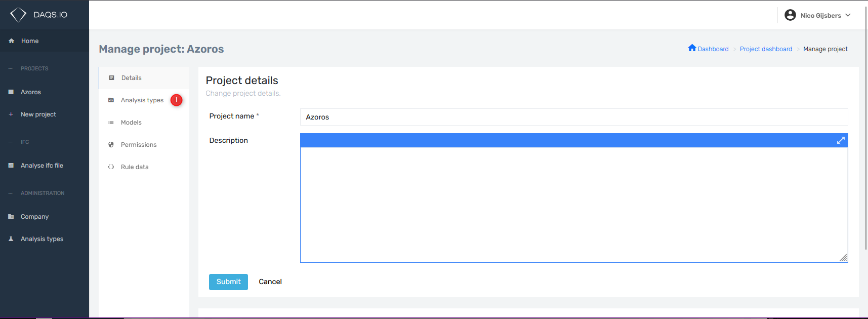The width and height of the screenshot is (868, 319).
Task: Click the Azoros project square icon
Action: click(11, 92)
